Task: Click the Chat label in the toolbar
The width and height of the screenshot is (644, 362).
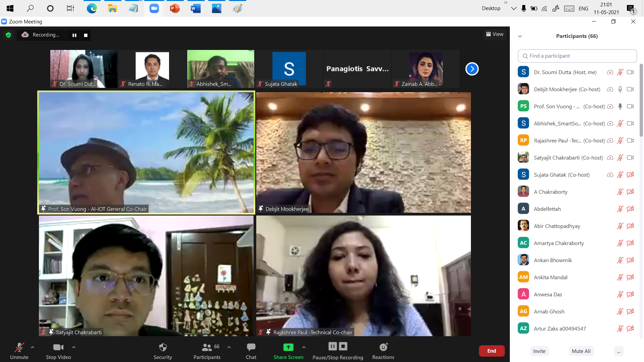Action: point(251,357)
